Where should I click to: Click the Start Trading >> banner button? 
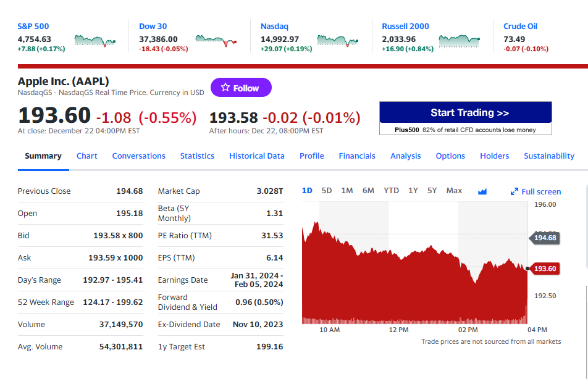pos(465,112)
